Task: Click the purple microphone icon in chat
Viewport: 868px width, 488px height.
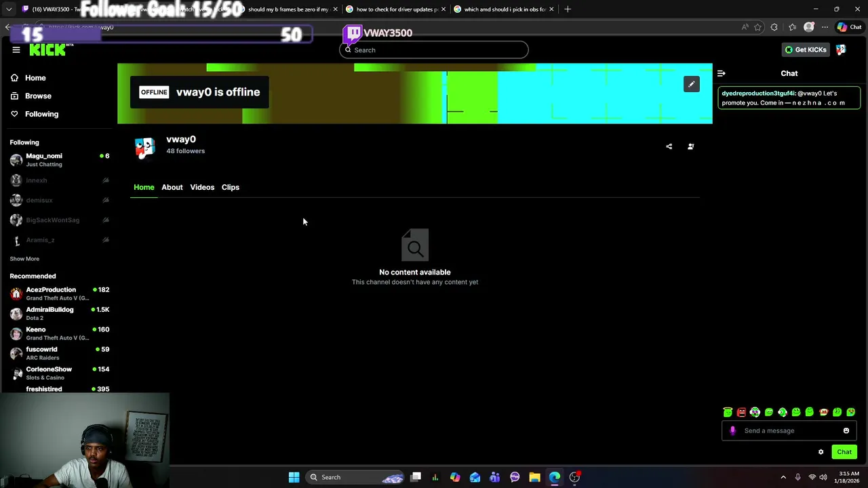Action: point(732,430)
